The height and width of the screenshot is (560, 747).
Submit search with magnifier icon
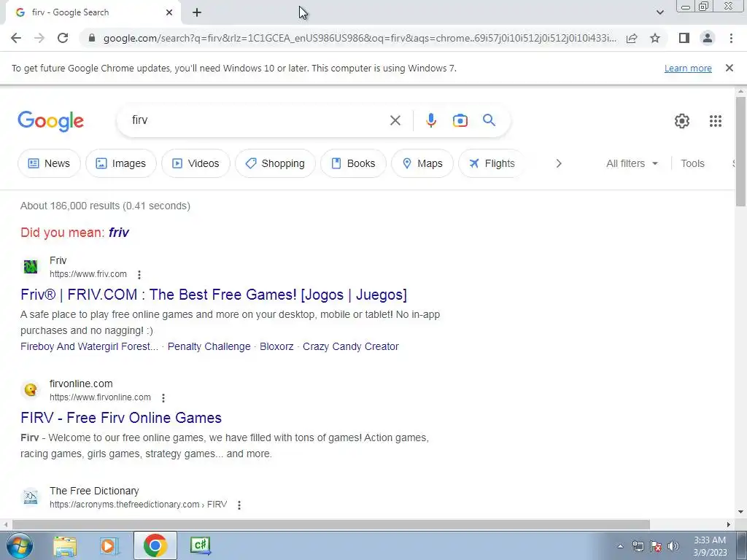pyautogui.click(x=489, y=120)
